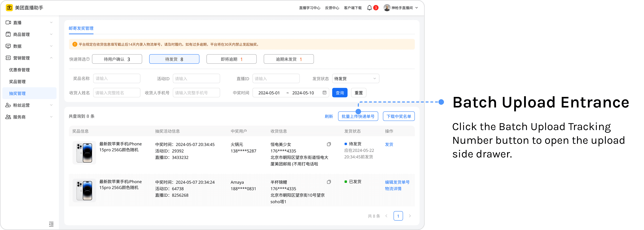Open 奖品管理 in the sidebar
644x230 pixels.
tap(17, 82)
